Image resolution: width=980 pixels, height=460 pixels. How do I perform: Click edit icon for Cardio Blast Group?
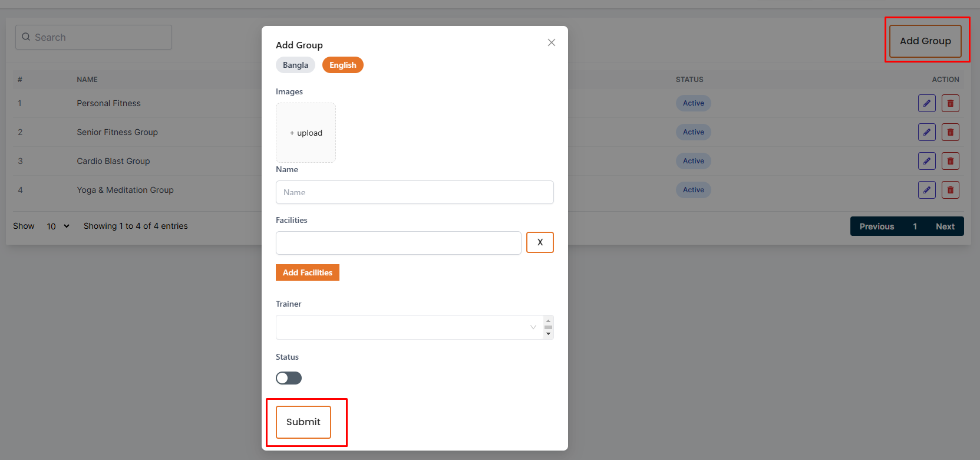coord(926,161)
